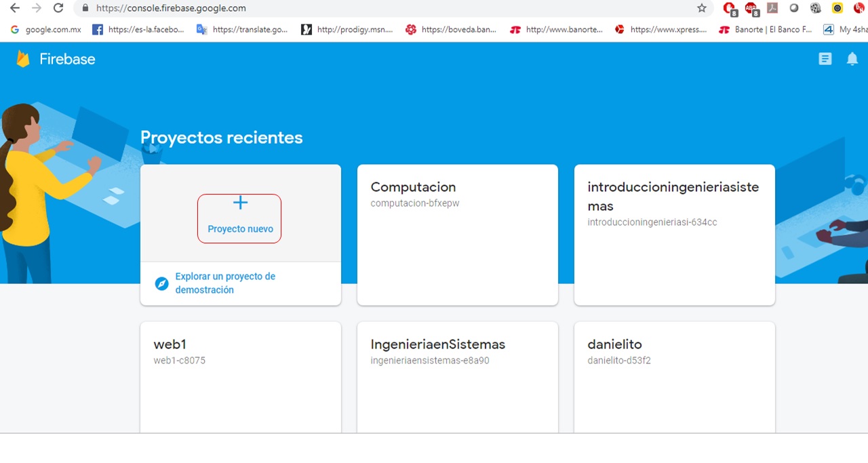
Task: Open the google.com.mx bookmark
Action: coord(46,29)
